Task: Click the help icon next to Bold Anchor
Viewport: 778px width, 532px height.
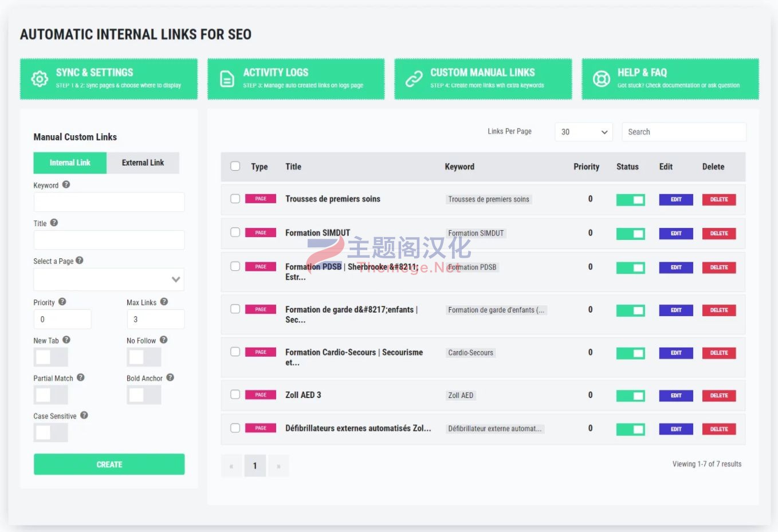Action: (170, 377)
